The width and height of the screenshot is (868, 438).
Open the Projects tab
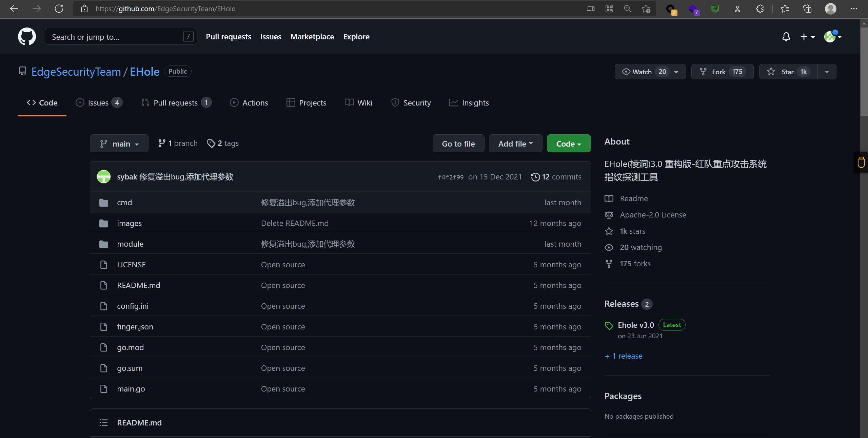pos(306,102)
